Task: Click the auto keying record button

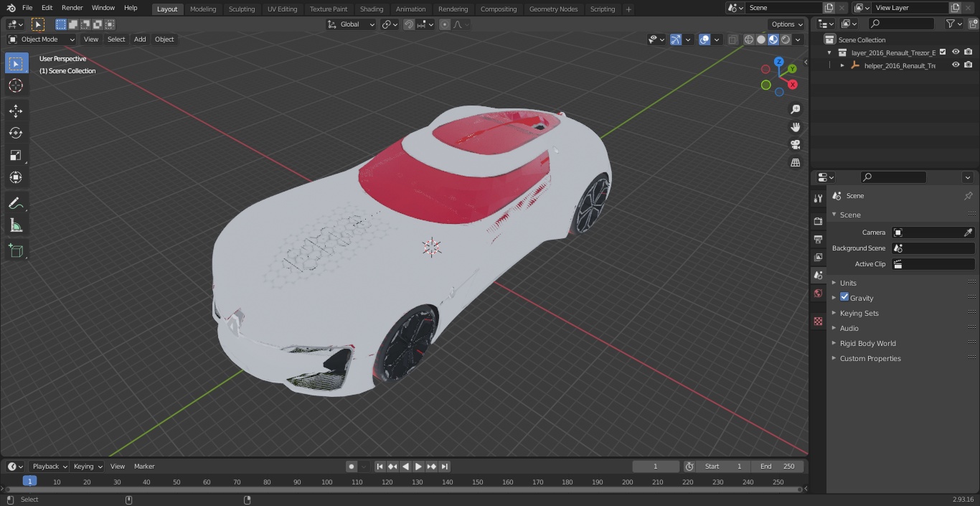Action: (352, 467)
